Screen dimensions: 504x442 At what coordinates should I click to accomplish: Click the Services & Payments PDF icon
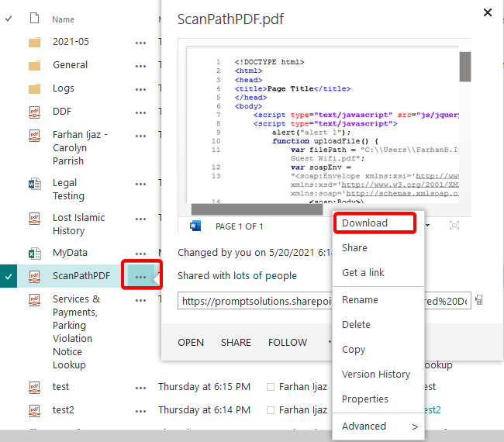tap(34, 300)
